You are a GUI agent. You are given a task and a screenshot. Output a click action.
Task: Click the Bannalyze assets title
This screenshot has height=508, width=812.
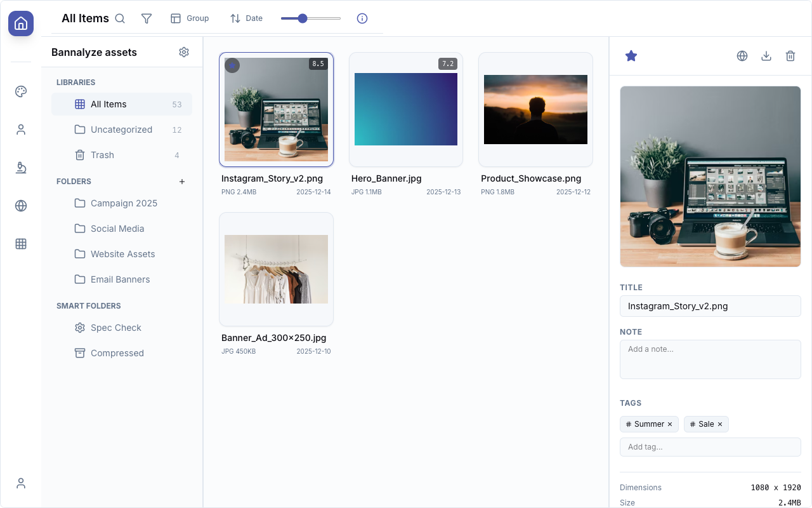point(94,52)
